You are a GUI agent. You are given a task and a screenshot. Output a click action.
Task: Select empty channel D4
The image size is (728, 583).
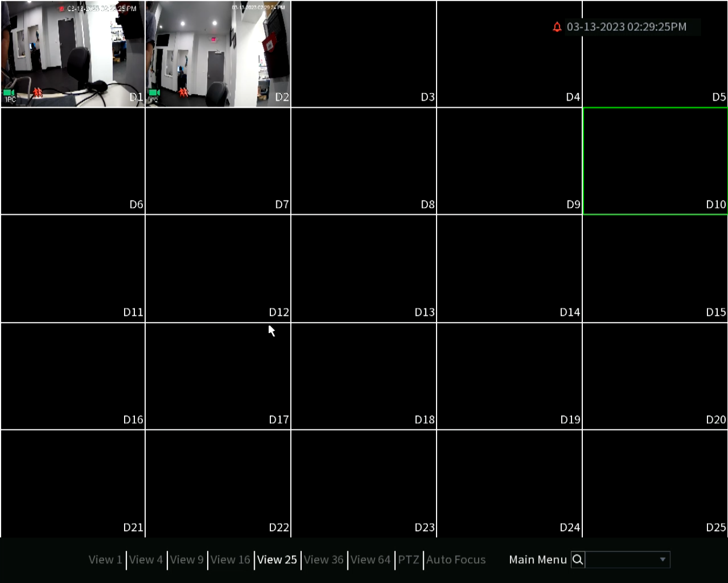509,54
